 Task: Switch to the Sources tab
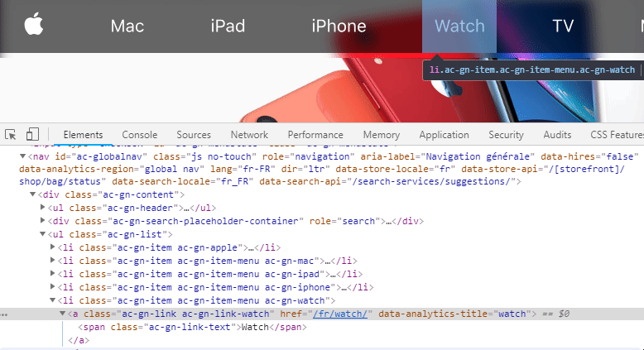pos(194,135)
